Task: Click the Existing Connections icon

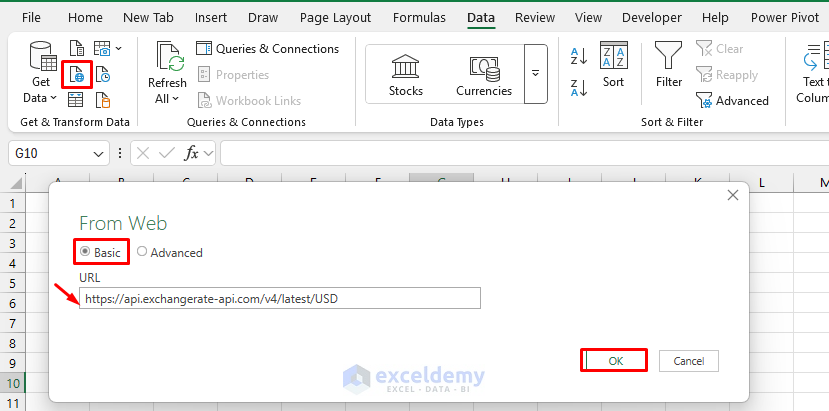Action: [x=103, y=99]
